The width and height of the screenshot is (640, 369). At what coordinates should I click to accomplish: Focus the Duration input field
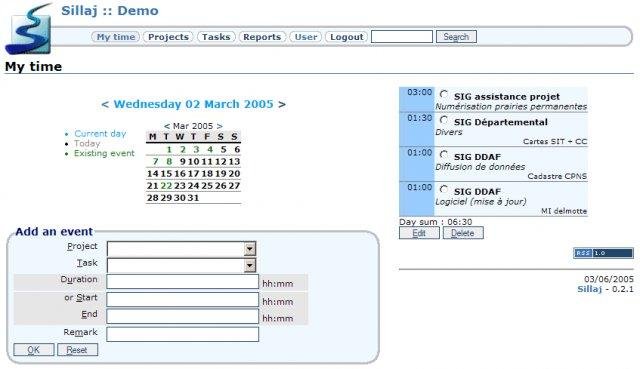click(182, 282)
